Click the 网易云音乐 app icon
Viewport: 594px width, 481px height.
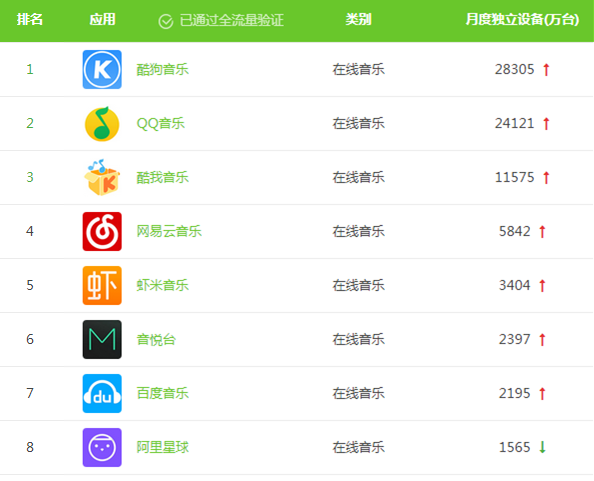102,231
